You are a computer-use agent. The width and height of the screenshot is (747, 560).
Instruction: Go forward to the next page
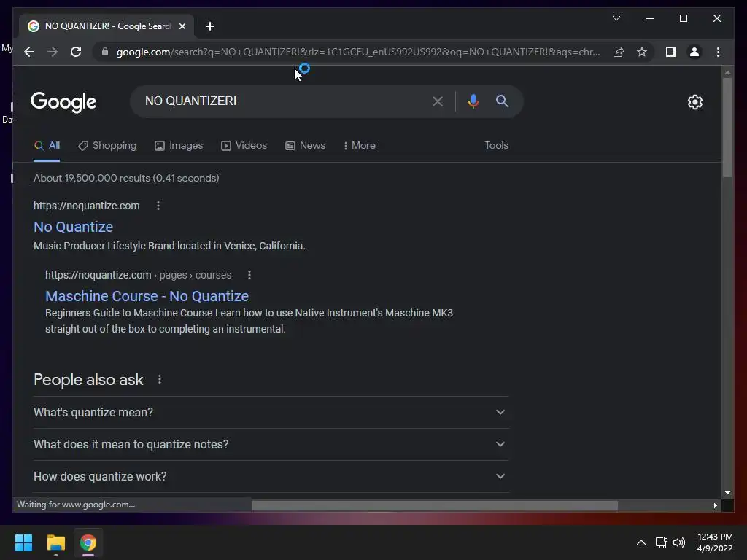53,52
